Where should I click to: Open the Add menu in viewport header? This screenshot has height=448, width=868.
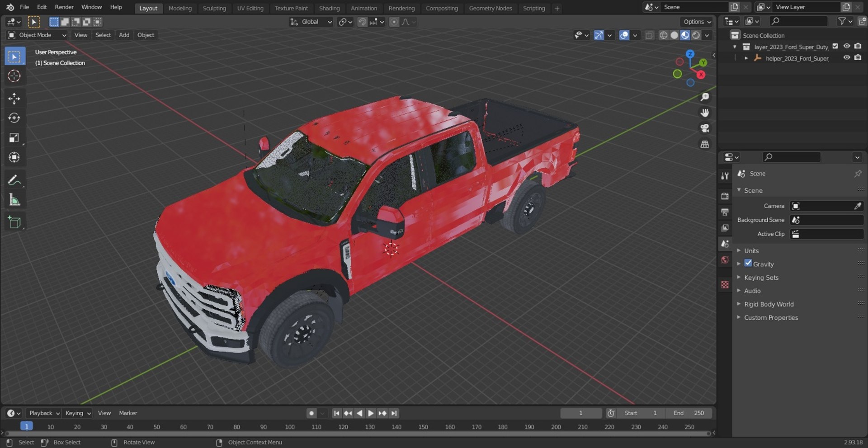124,35
